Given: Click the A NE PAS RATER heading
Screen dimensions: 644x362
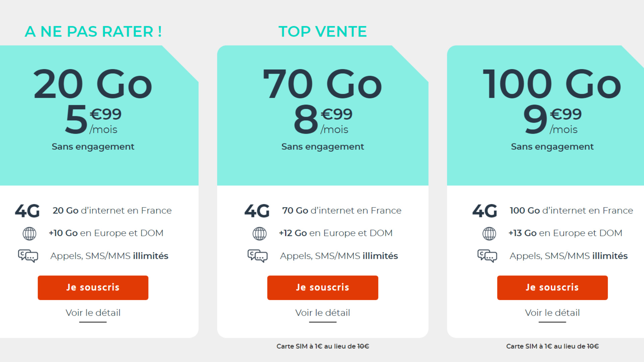Looking at the screenshot, I should point(93,32).
